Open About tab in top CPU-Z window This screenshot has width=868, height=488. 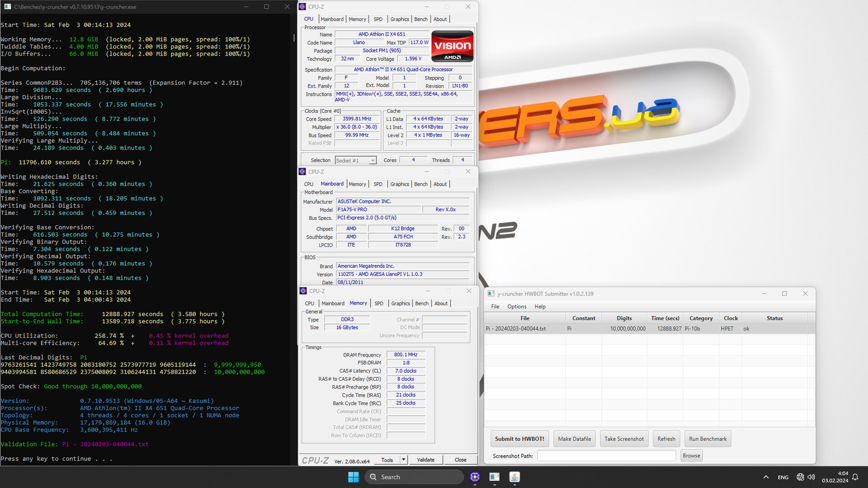tap(440, 19)
